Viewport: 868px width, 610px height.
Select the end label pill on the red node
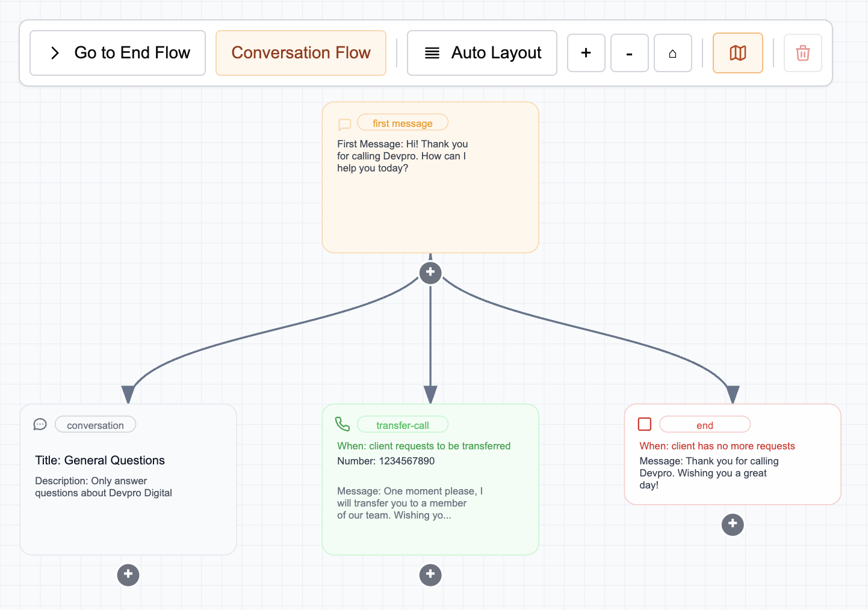704,424
